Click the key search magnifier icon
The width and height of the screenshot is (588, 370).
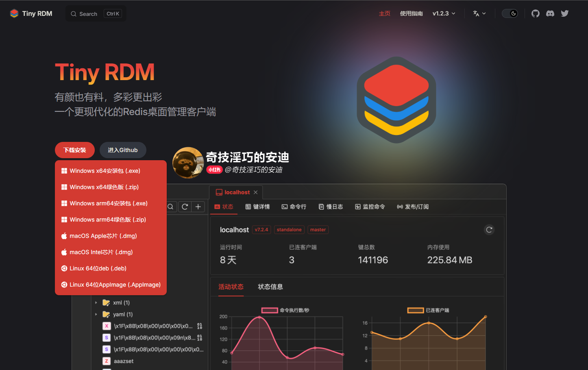(171, 207)
